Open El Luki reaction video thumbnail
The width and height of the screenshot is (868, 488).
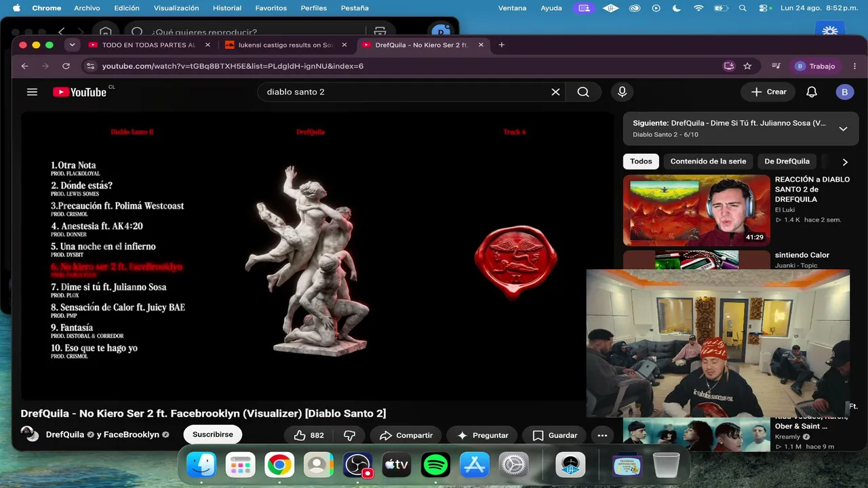(x=696, y=210)
